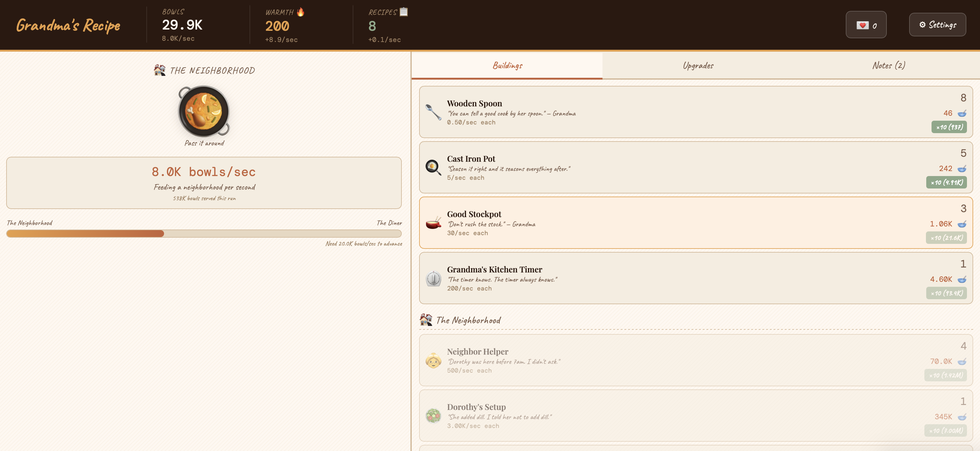Click the Grandma's Kitchen Timer name
This screenshot has height=451, width=980.
pos(495,269)
